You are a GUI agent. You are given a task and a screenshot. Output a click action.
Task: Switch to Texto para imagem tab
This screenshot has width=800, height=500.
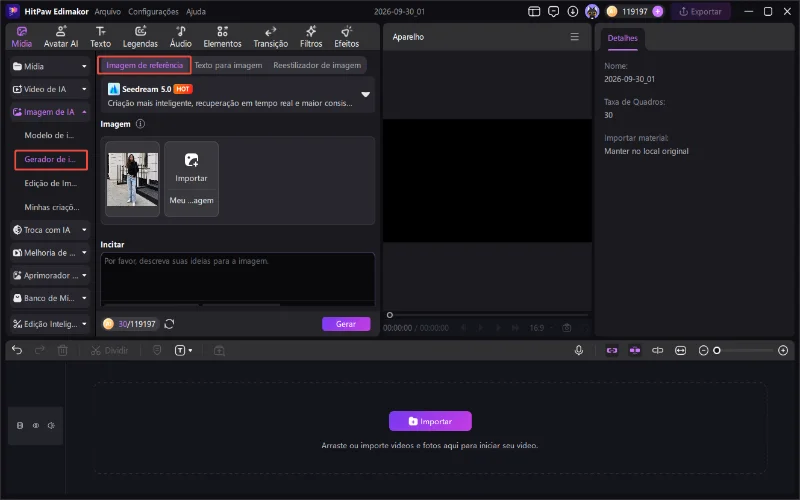point(228,65)
